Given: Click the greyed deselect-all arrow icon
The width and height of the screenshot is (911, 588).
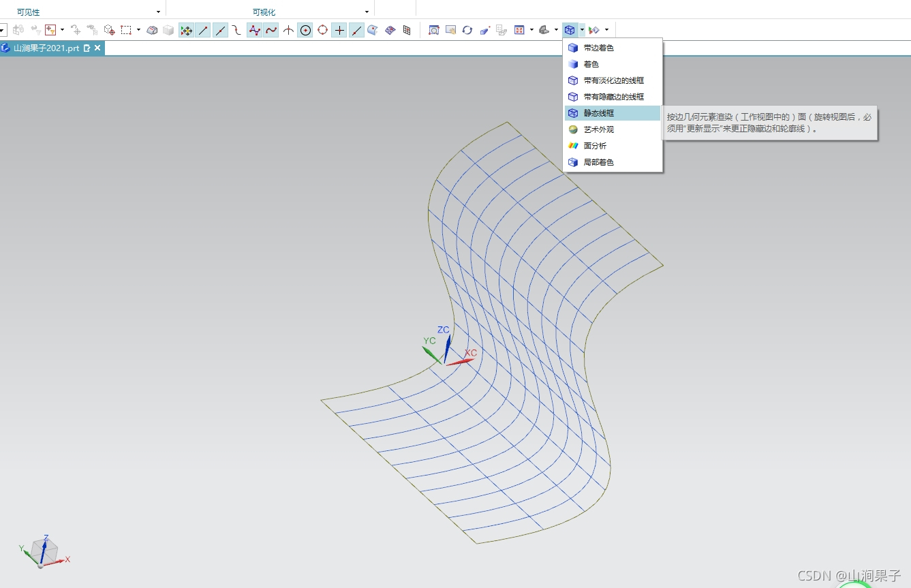Looking at the screenshot, I should coord(76,30).
